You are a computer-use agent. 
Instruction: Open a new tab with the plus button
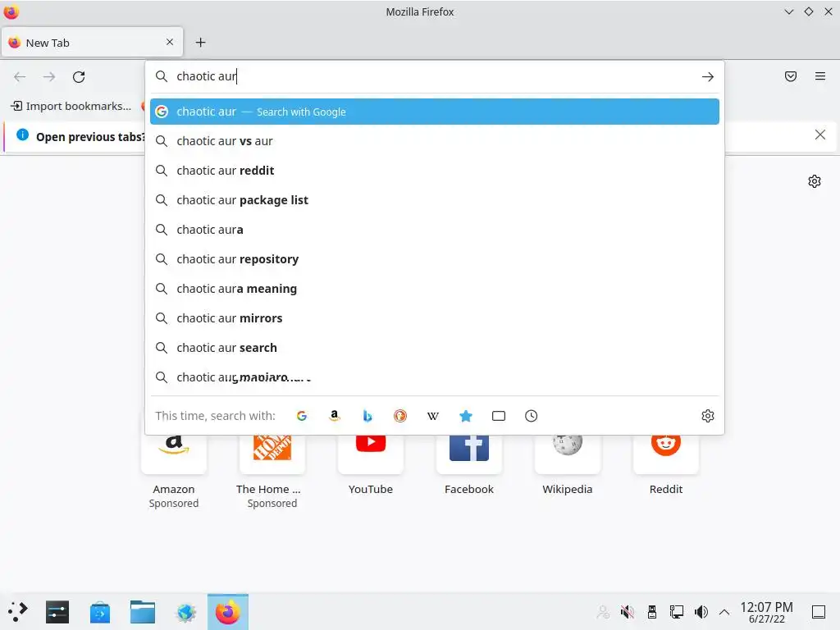point(200,43)
